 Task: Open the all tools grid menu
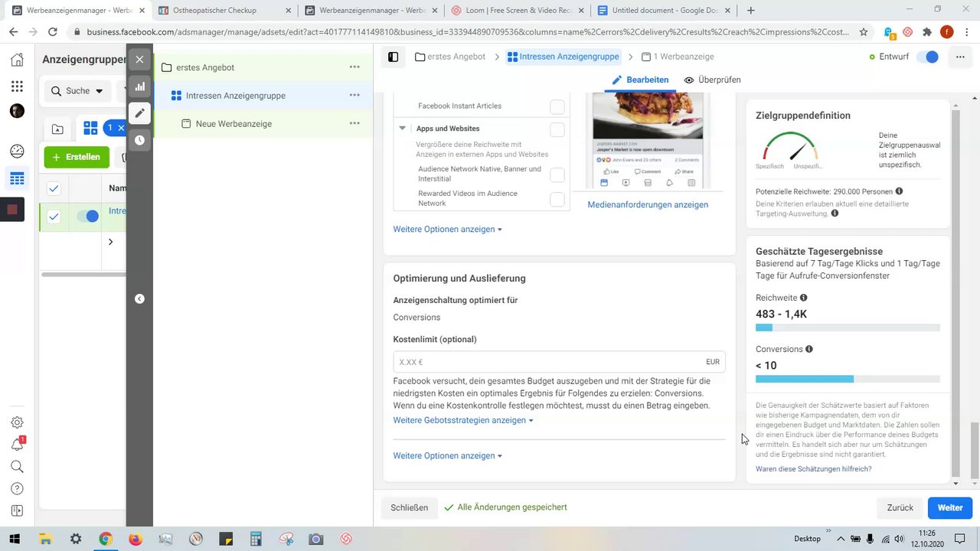point(17,86)
